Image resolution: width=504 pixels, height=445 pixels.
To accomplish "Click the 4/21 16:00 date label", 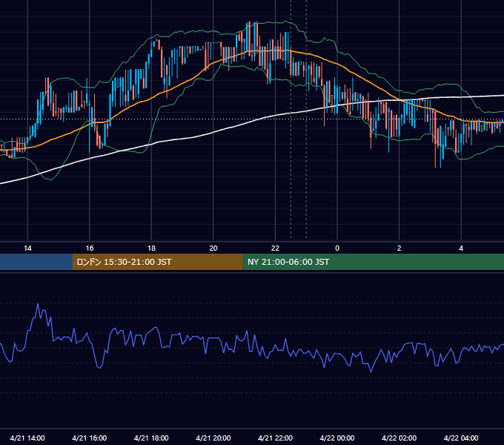I will click(90, 438).
